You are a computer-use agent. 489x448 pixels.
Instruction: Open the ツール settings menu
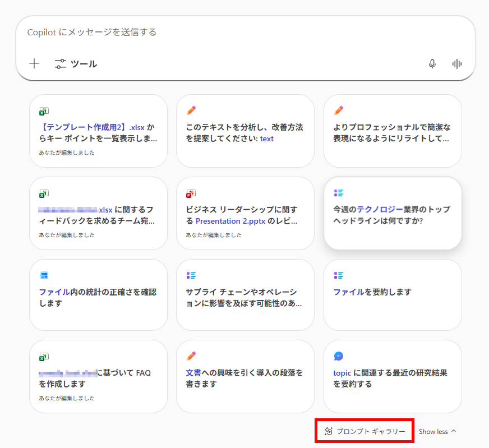[x=76, y=64]
